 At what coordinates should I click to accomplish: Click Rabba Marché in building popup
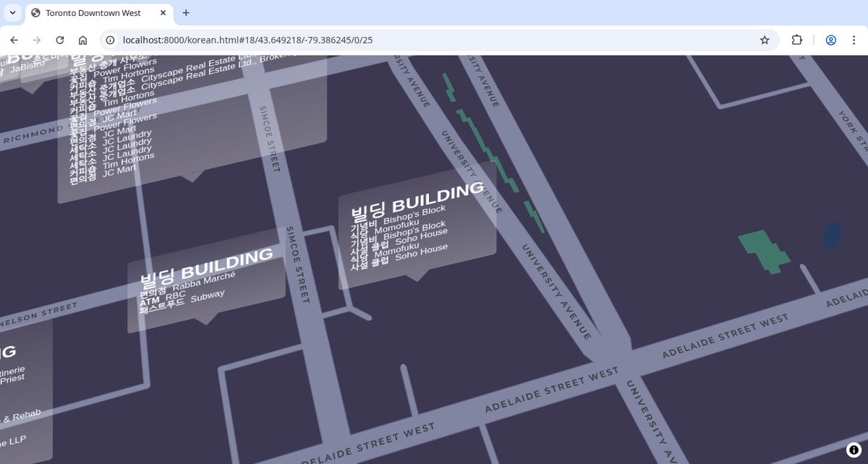coord(205,283)
